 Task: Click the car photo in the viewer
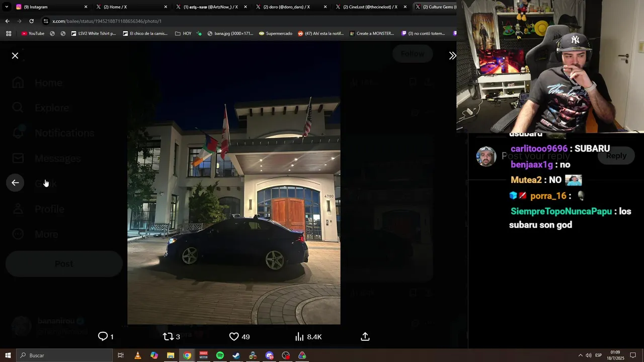click(234, 183)
